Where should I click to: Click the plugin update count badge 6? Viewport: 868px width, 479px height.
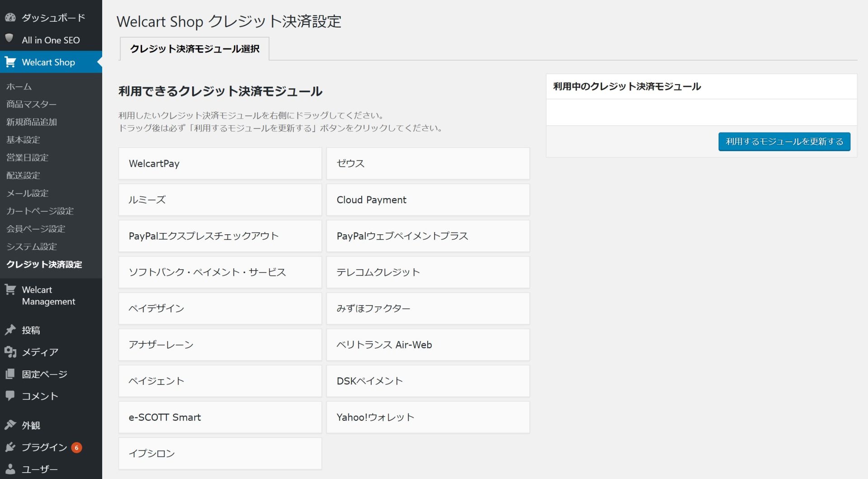[x=77, y=448]
